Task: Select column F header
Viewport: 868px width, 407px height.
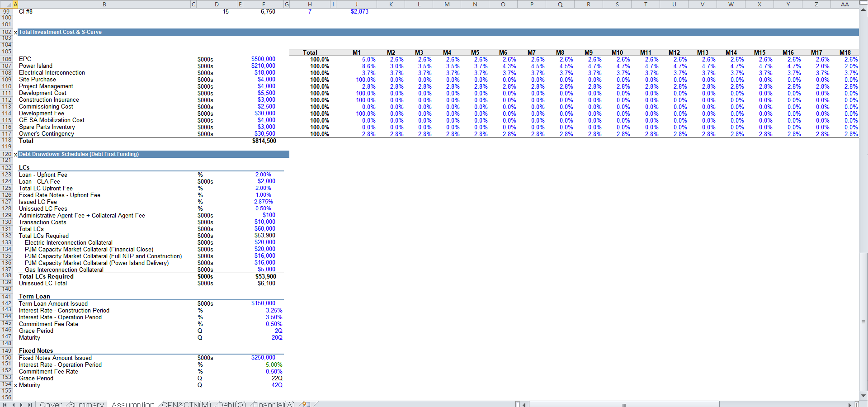Action: (x=264, y=4)
